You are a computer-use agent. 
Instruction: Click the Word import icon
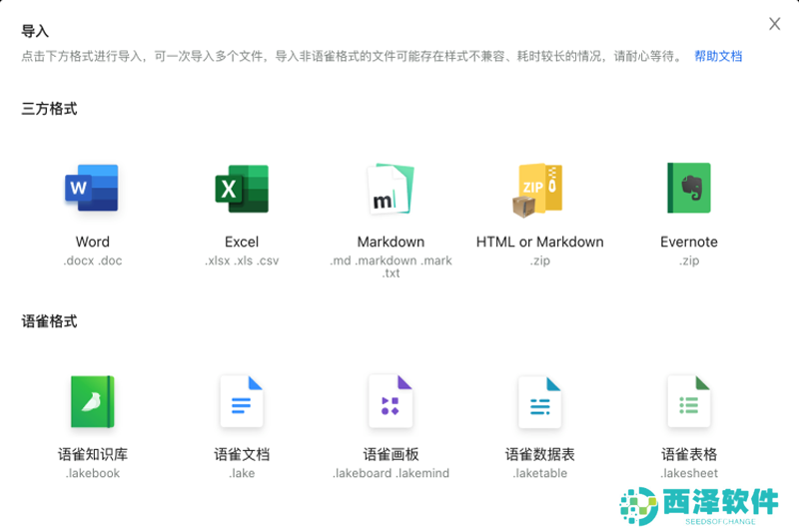point(92,189)
